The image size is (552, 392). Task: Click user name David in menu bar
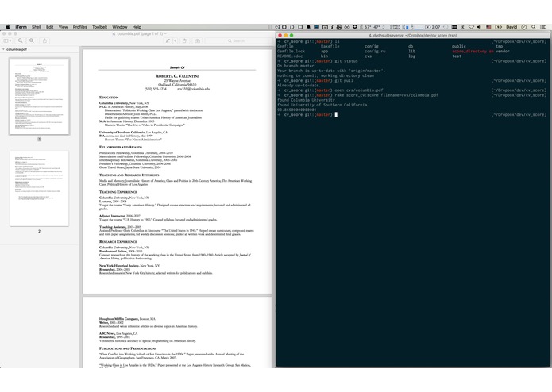[511, 27]
